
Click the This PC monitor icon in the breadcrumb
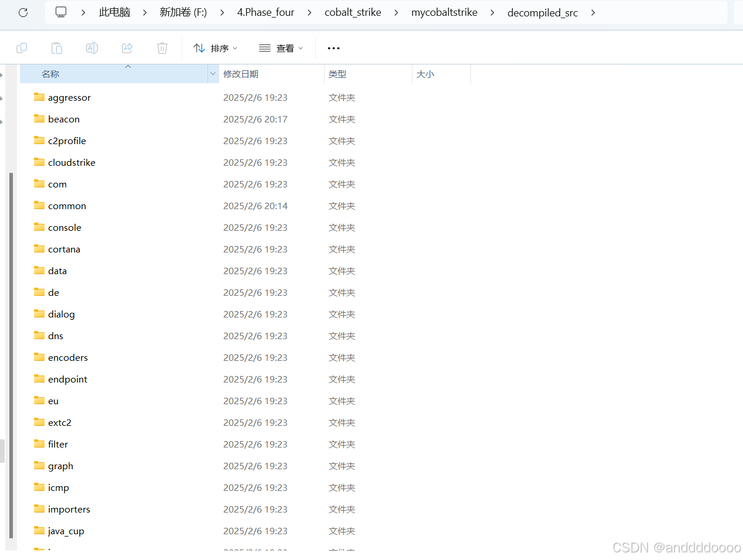61,12
